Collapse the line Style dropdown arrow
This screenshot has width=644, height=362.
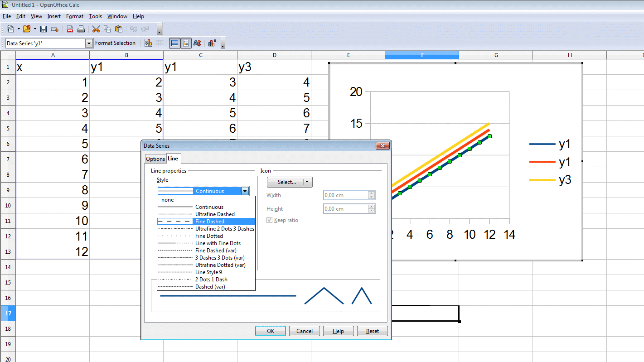[x=245, y=191]
